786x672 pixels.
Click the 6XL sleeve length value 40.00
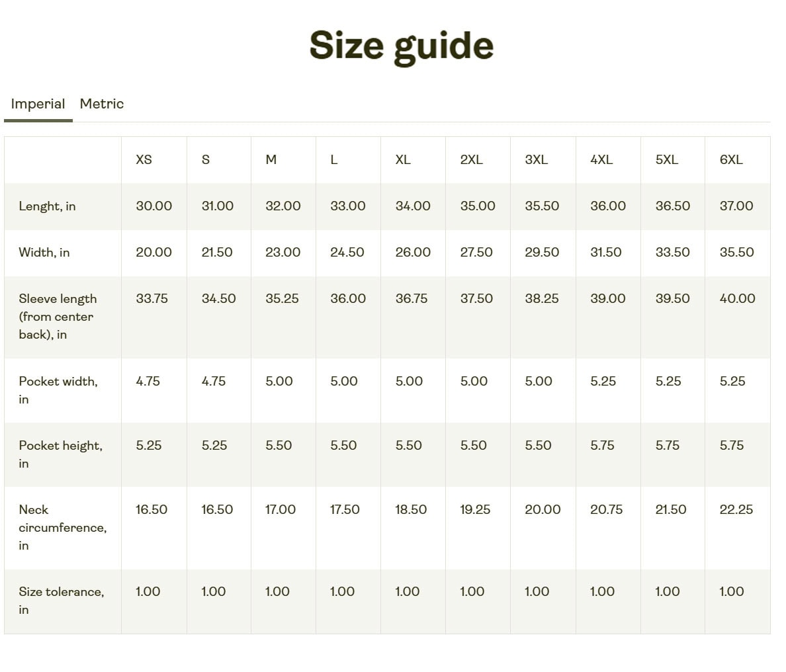click(737, 298)
